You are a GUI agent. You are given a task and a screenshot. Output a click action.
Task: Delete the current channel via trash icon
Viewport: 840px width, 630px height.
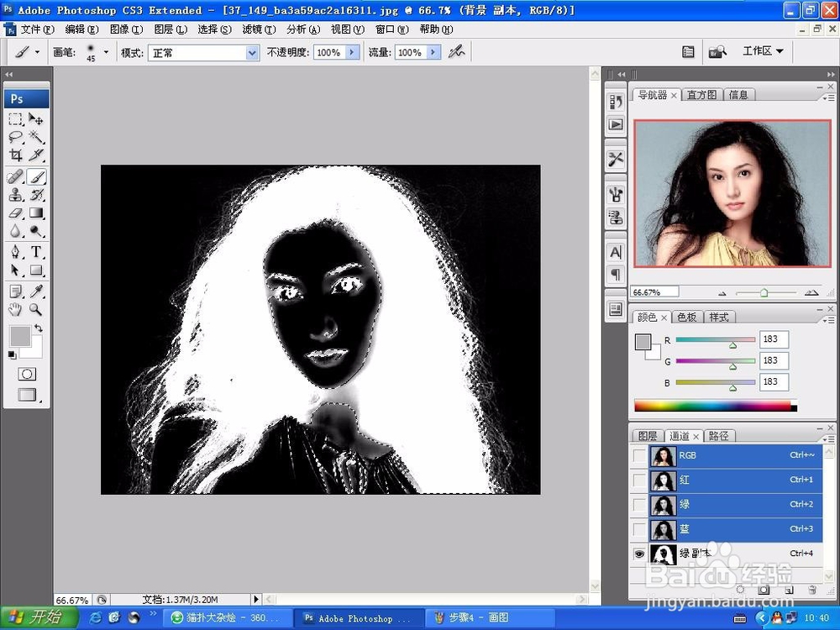pyautogui.click(x=812, y=589)
